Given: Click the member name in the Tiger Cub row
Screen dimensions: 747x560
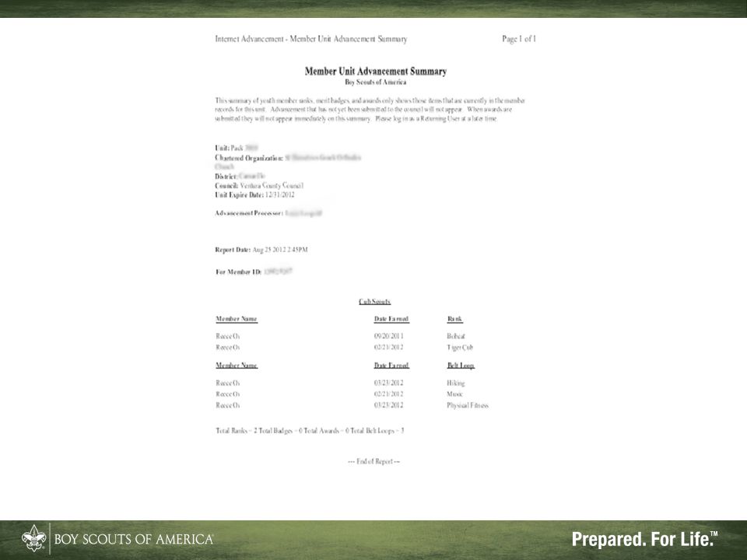Looking at the screenshot, I should (228, 348).
